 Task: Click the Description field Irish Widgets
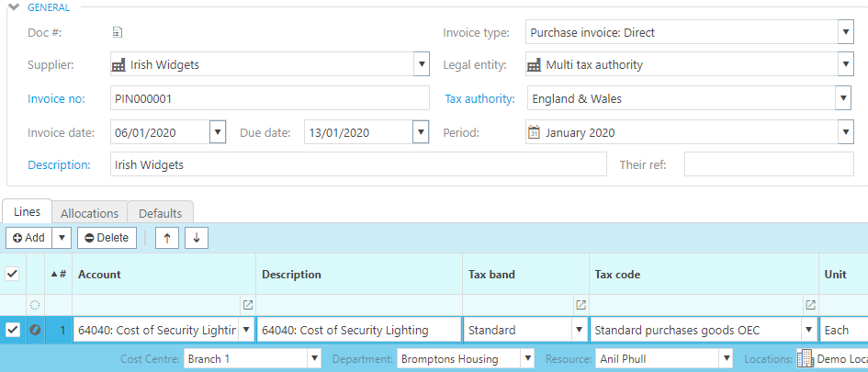[x=358, y=164]
